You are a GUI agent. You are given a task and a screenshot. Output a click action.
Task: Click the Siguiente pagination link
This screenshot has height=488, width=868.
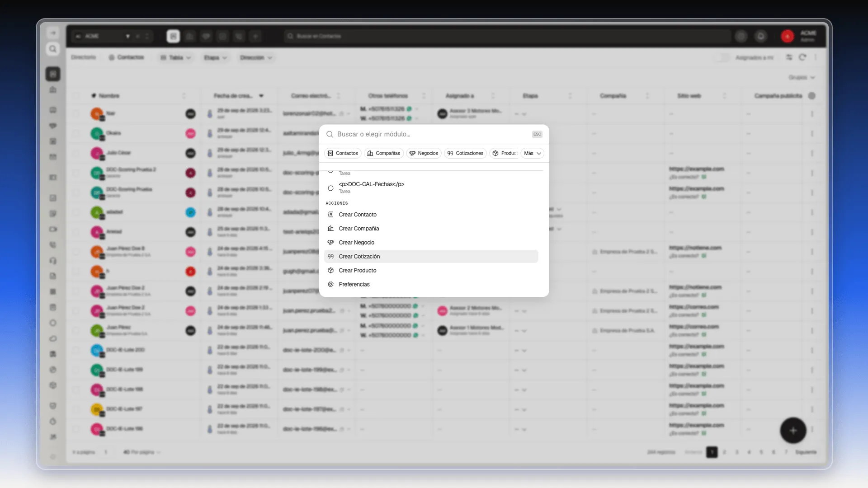coord(806,452)
